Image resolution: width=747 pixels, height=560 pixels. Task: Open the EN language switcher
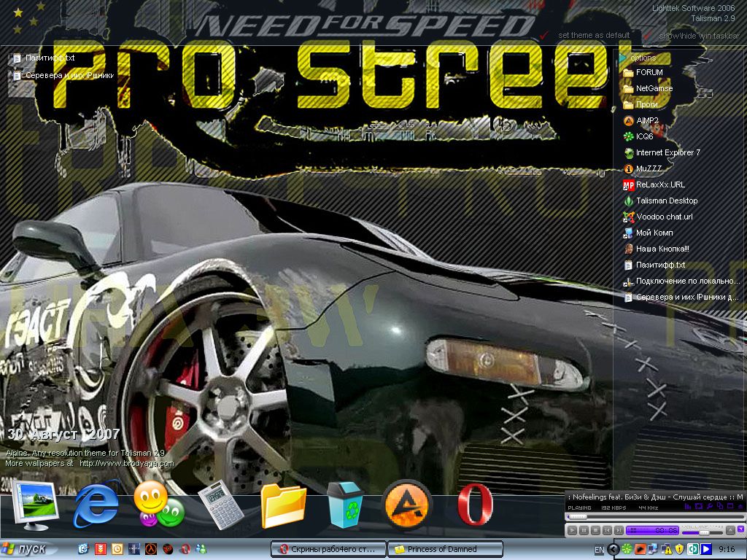click(599, 550)
